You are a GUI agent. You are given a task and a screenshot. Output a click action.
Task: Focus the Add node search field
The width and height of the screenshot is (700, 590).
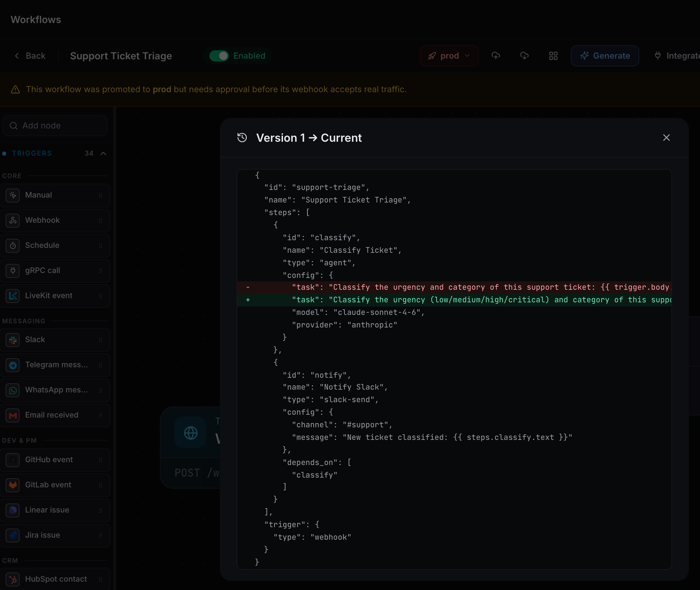[x=55, y=126]
